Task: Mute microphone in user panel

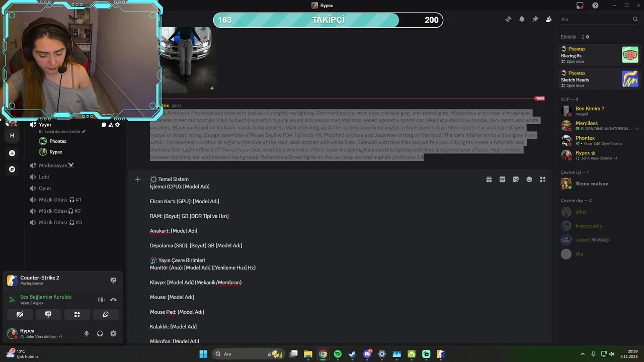Action: tap(87, 333)
